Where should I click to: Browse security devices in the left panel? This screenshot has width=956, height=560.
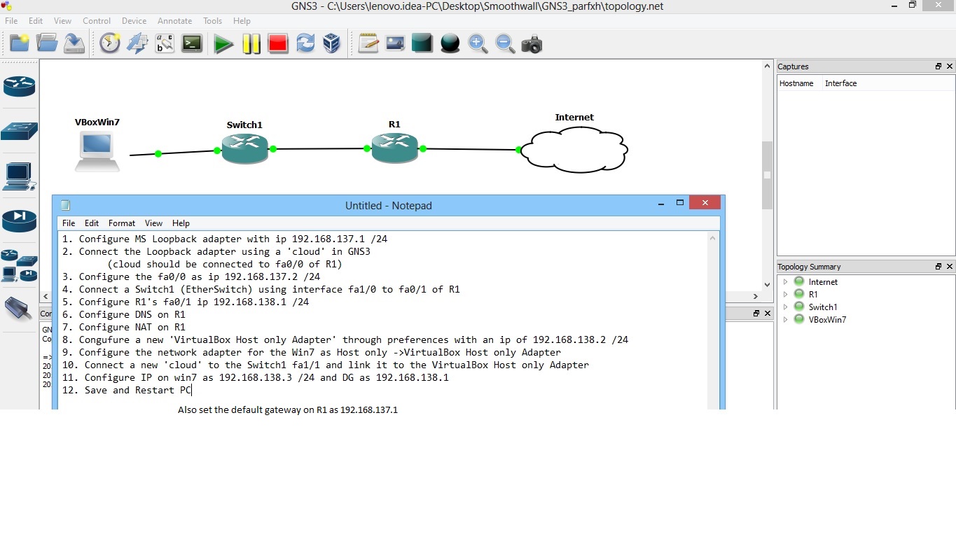pyautogui.click(x=19, y=220)
